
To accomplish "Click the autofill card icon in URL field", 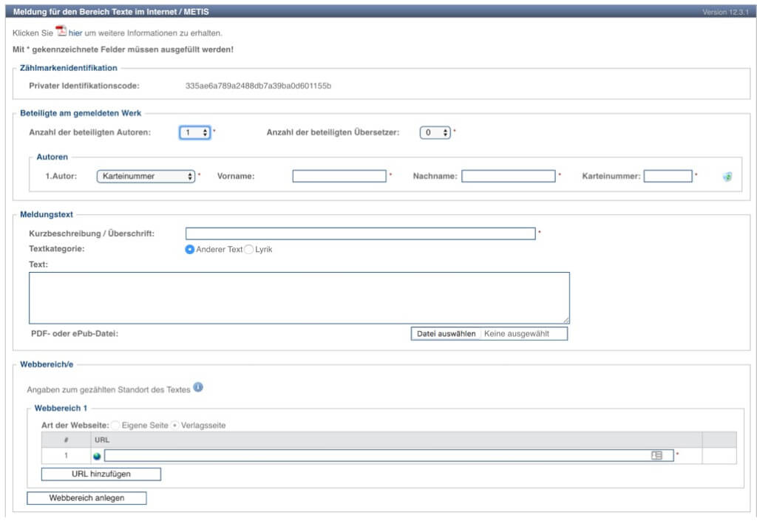I will [656, 455].
